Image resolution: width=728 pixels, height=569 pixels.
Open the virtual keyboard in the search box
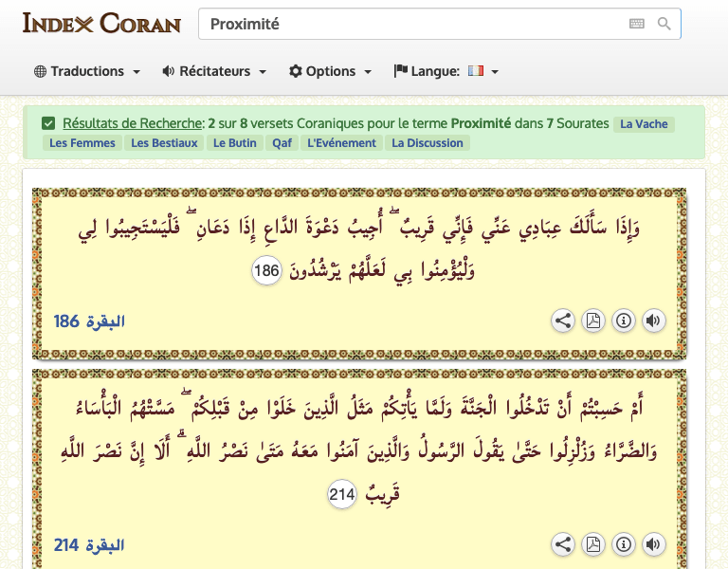click(636, 24)
